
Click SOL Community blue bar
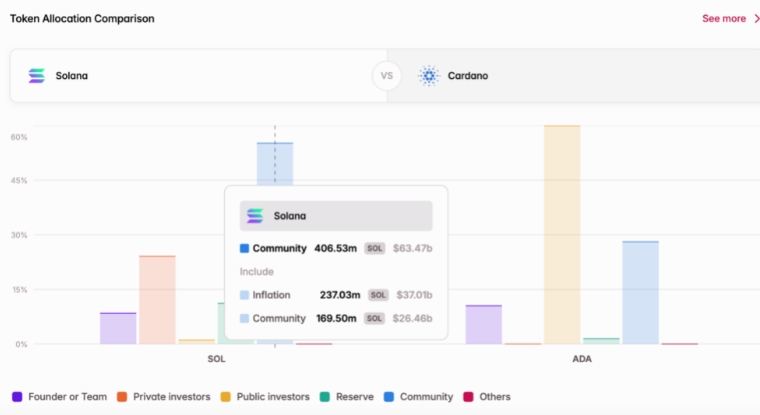[275, 164]
